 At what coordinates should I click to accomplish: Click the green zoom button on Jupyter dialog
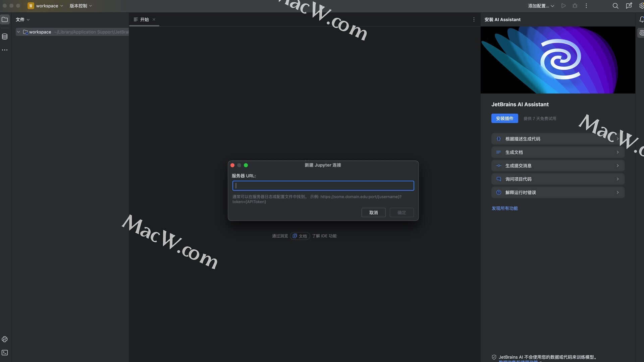click(246, 165)
